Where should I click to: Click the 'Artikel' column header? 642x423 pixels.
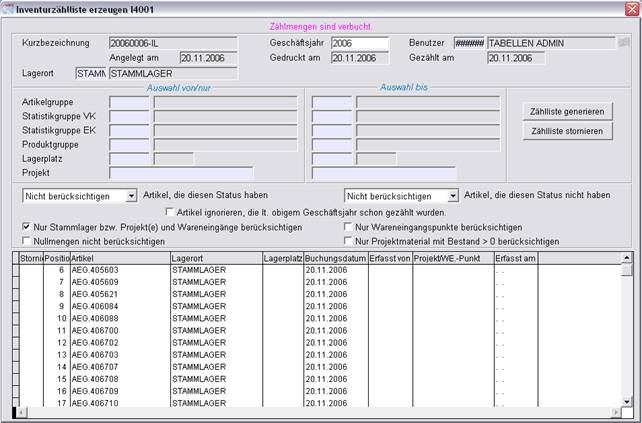[118, 257]
